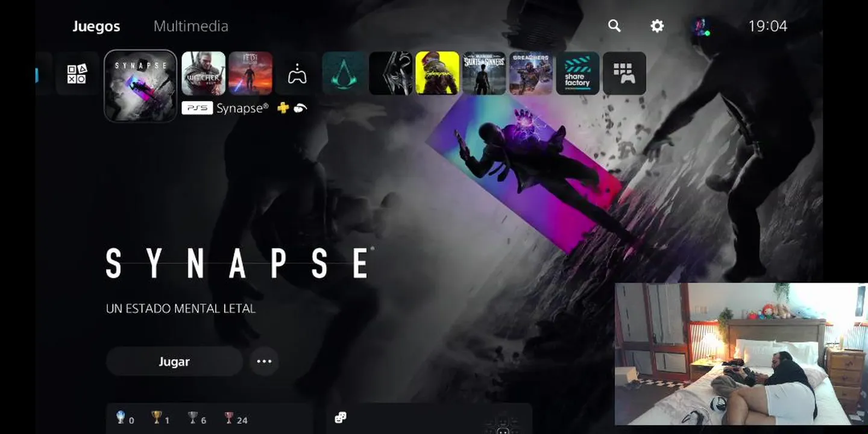
Task: Open the search magnifier icon
Action: point(614,26)
